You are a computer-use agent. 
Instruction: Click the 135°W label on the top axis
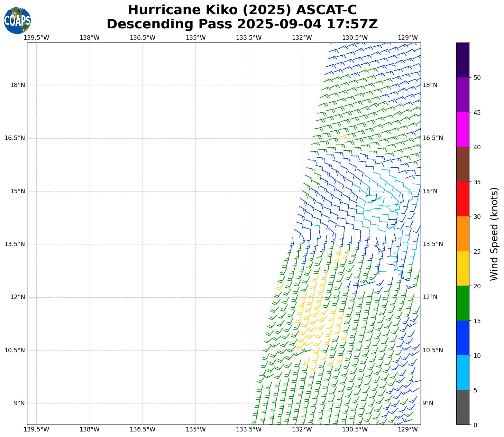(196, 38)
